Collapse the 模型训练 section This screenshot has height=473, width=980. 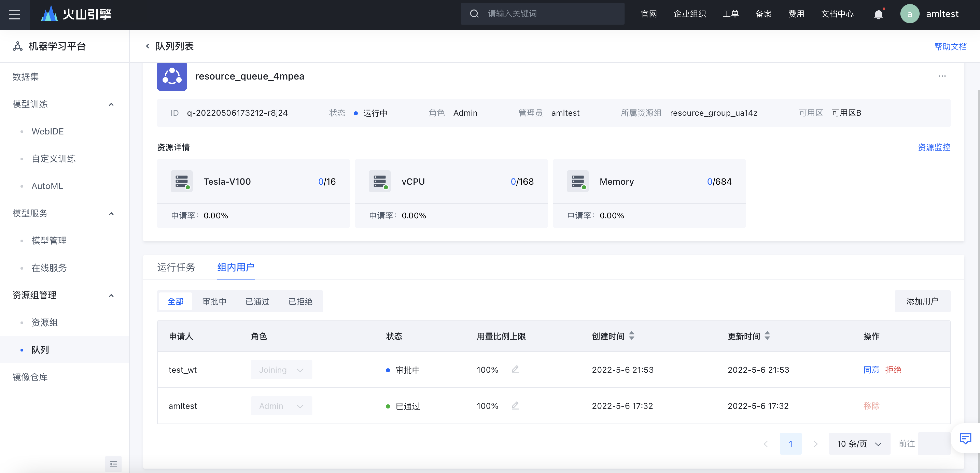pos(111,104)
